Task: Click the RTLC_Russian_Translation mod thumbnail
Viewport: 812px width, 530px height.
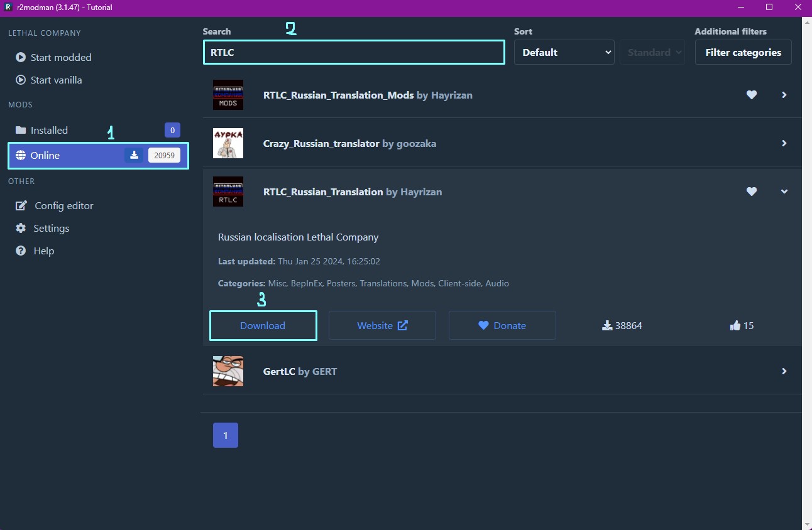Action: (228, 192)
